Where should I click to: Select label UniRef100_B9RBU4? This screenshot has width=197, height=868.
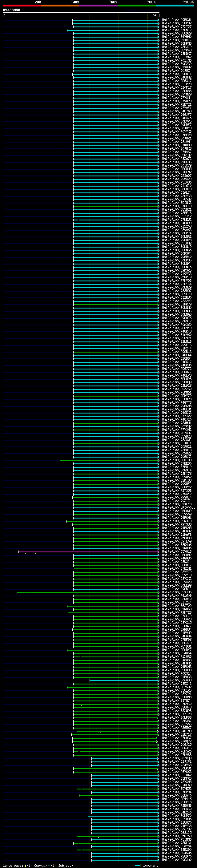tap(177, 630)
